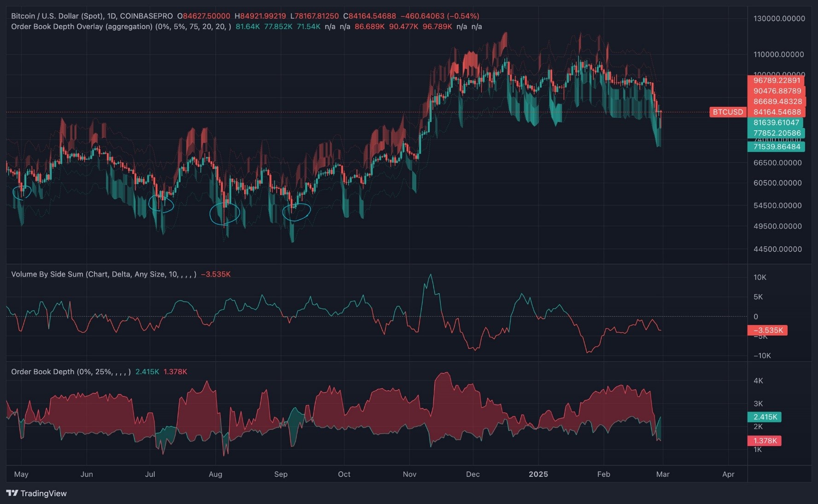Select the Order Book Depth (0%, 25%) indicator label
The image size is (818, 504).
(x=71, y=371)
